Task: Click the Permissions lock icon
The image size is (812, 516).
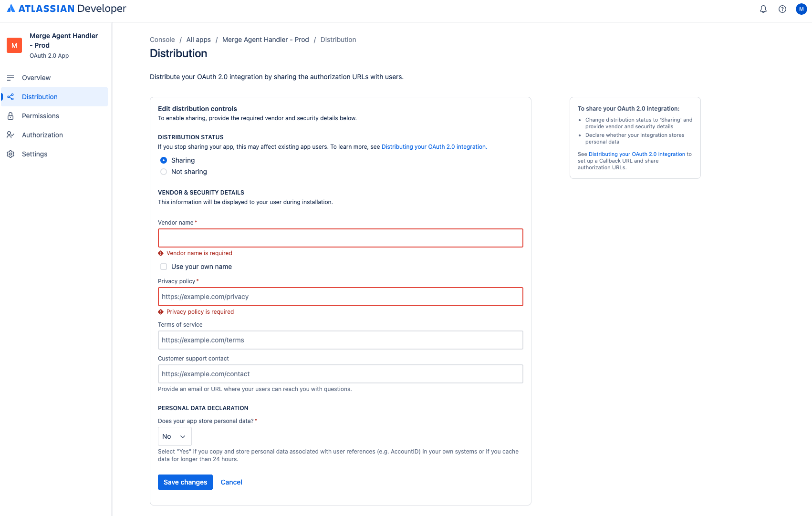Action: click(x=10, y=116)
